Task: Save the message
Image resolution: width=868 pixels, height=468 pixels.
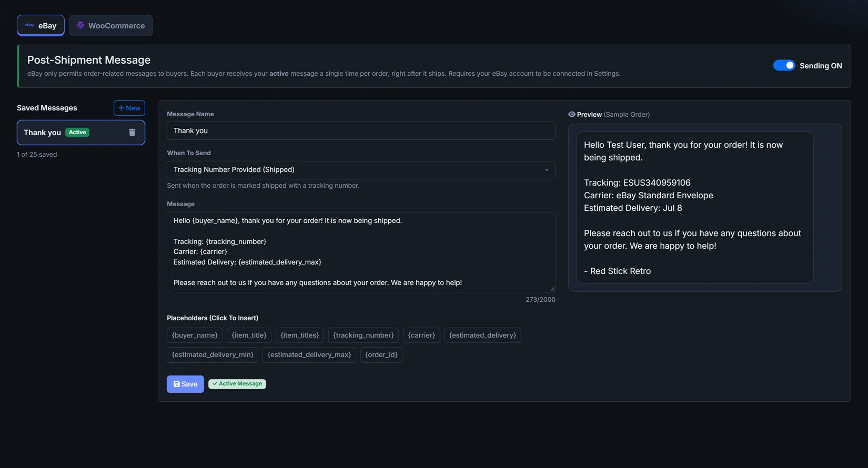Action: [x=185, y=384]
